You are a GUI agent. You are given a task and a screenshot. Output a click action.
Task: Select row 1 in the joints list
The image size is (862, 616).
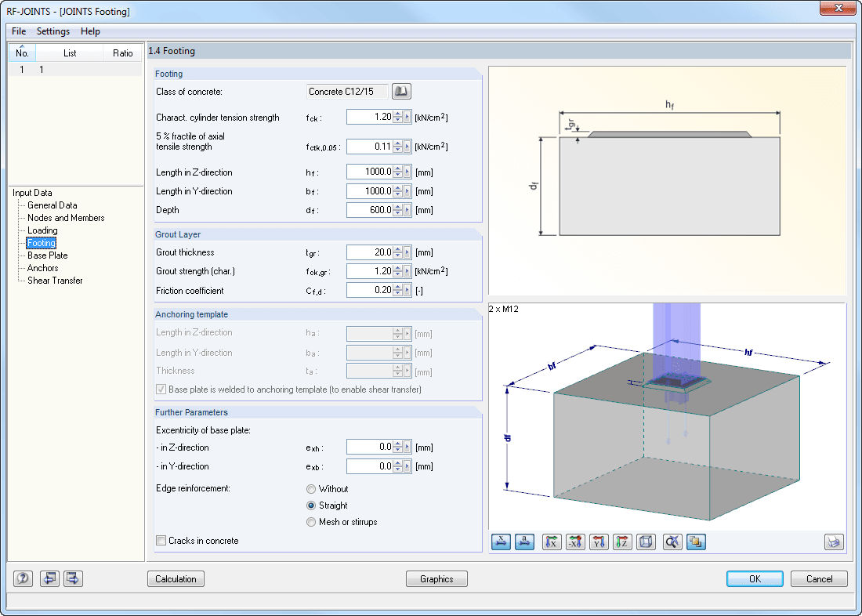click(75, 69)
